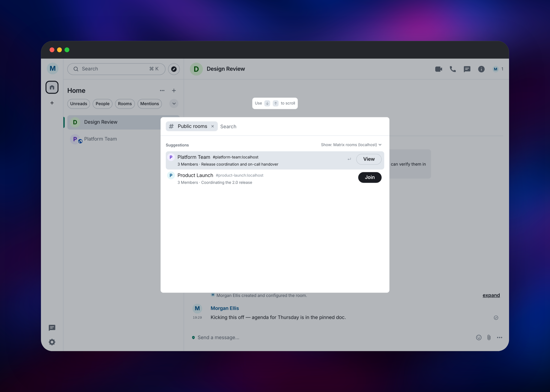Show Room info panel
Viewport: 550px width, 392px height.
coord(481,69)
